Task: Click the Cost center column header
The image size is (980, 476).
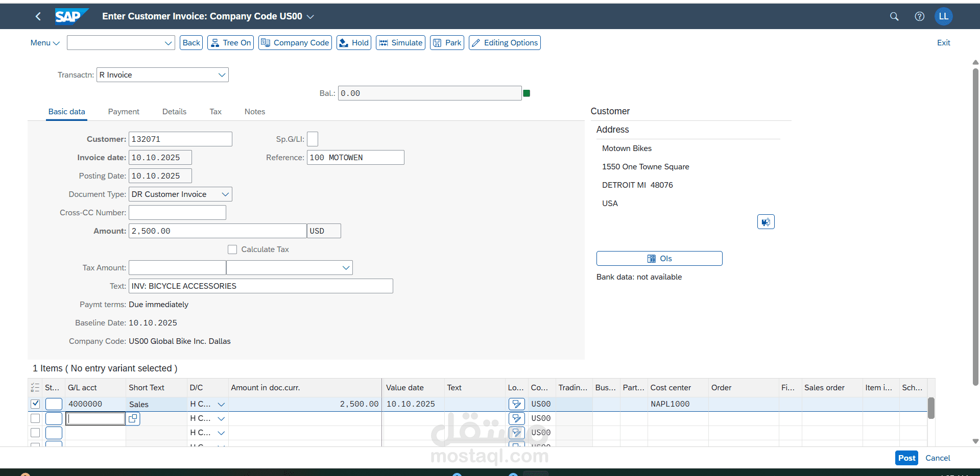Action: 678,388
